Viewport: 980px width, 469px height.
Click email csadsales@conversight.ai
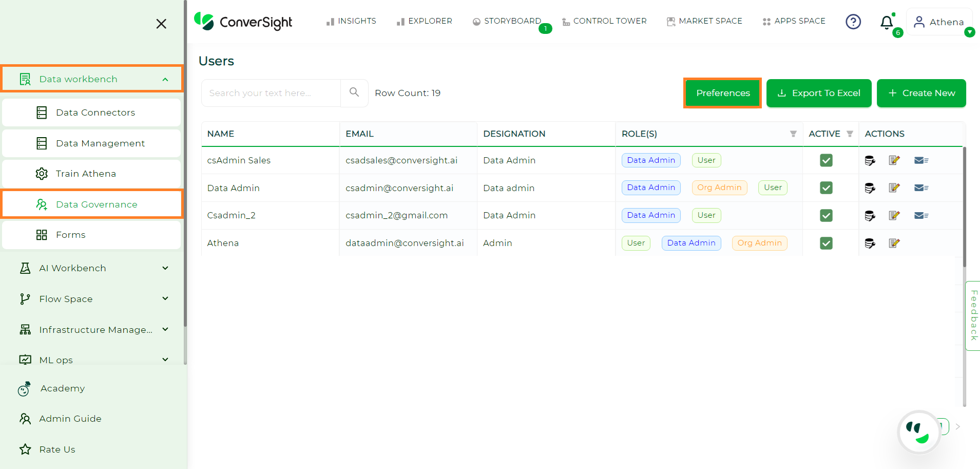pyautogui.click(x=401, y=160)
